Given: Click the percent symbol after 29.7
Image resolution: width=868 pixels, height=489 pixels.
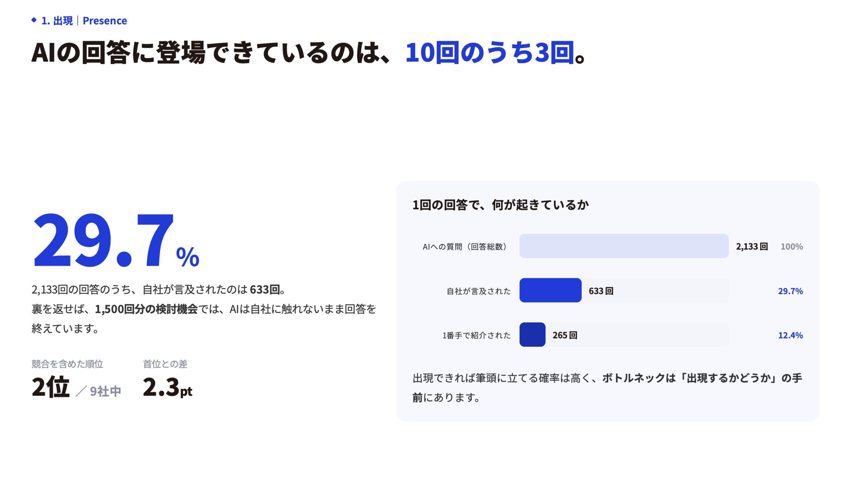Looking at the screenshot, I should pos(188,257).
